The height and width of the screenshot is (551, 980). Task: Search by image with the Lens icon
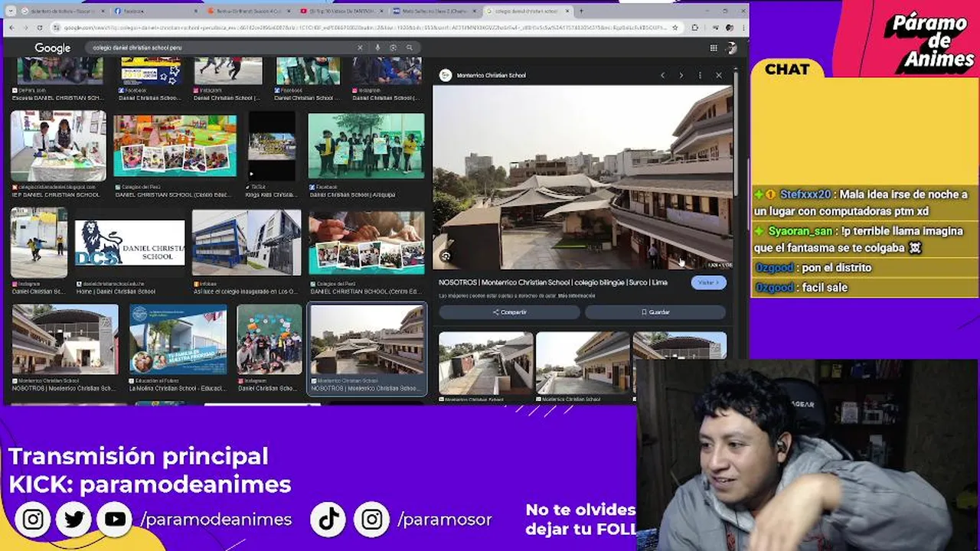tap(393, 47)
